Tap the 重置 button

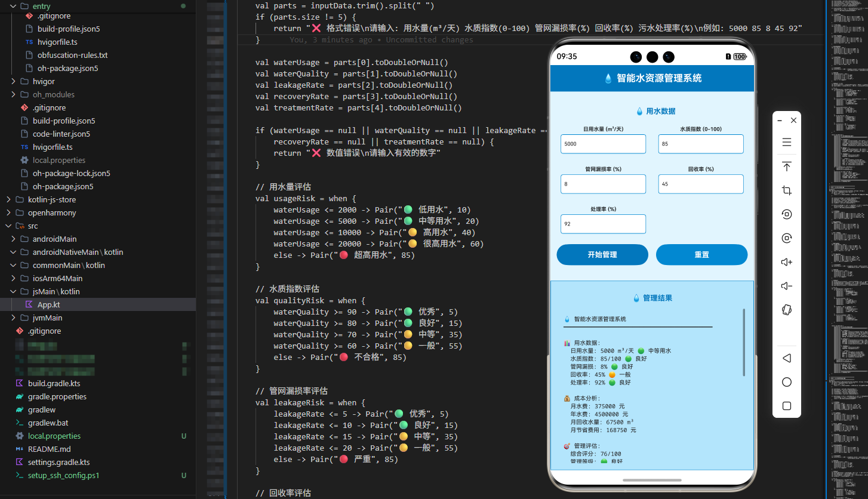coord(701,254)
